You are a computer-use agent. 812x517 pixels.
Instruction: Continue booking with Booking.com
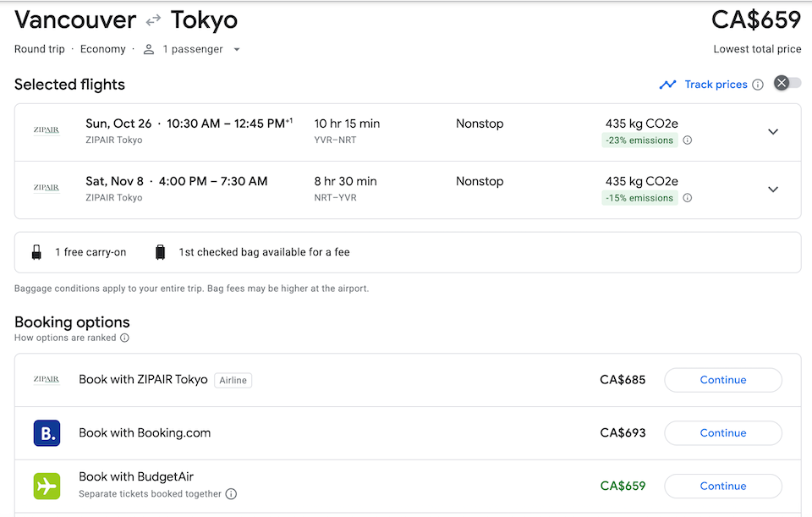pos(723,433)
